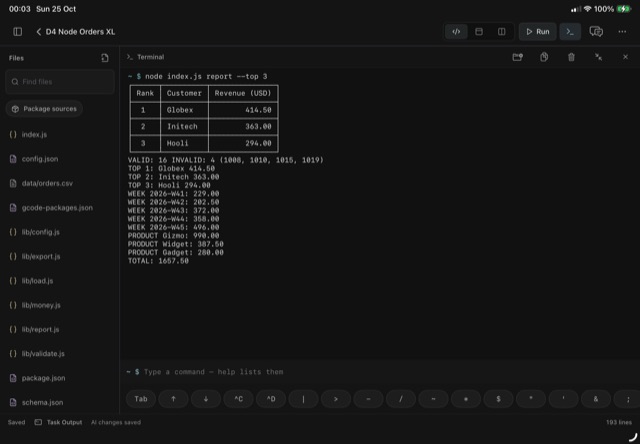This screenshot has width=640, height=444.
Task: Click the Saved status label
Action: 16,422
